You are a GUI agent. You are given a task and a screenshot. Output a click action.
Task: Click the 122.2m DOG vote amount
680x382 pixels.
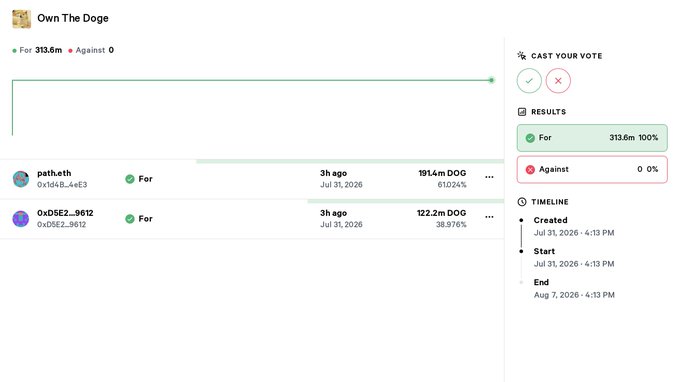[441, 213]
